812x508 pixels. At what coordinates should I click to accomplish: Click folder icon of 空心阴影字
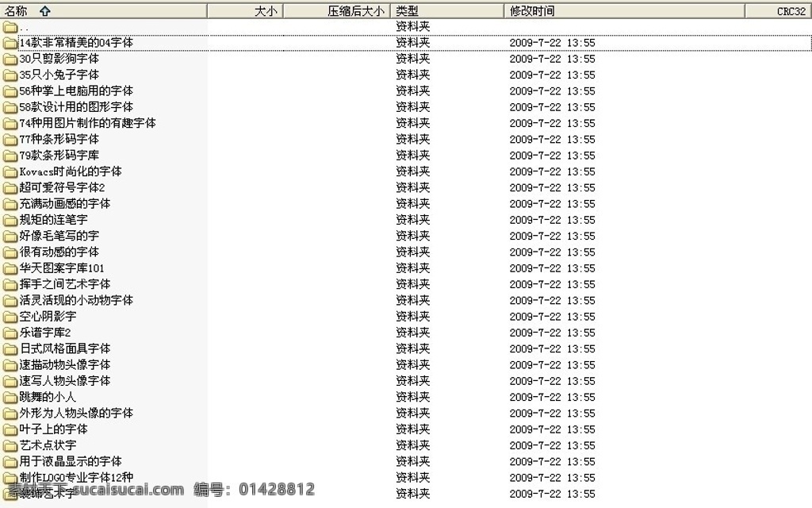click(x=10, y=316)
